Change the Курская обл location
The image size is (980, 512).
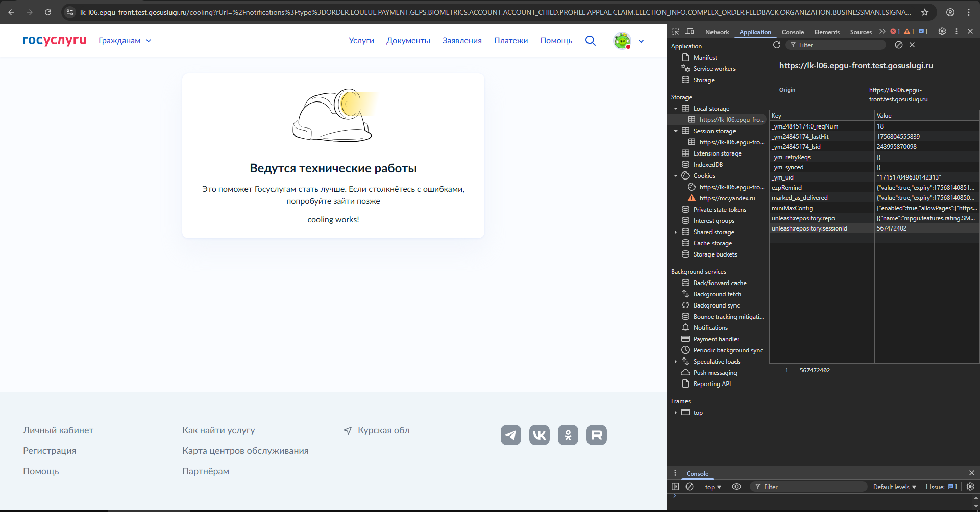pos(377,430)
